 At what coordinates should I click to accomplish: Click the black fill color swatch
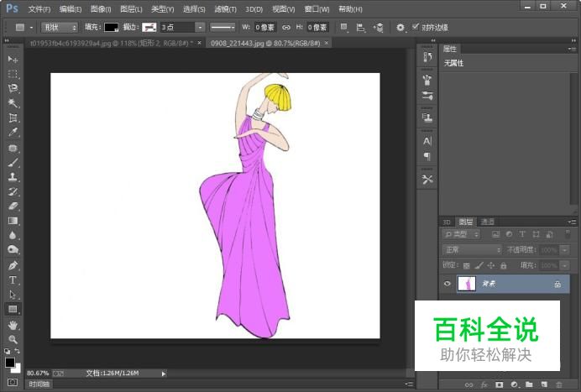(x=111, y=27)
